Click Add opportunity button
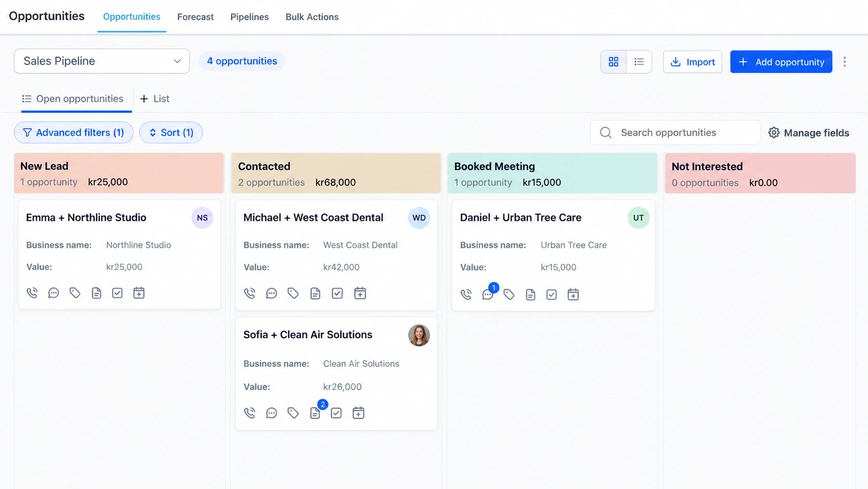This screenshot has width=868, height=489. click(781, 62)
